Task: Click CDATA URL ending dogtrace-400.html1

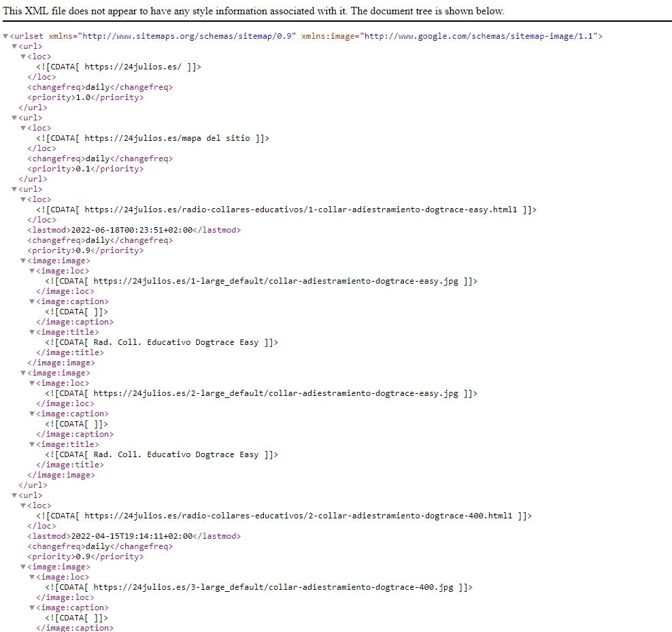Action: tap(284, 516)
